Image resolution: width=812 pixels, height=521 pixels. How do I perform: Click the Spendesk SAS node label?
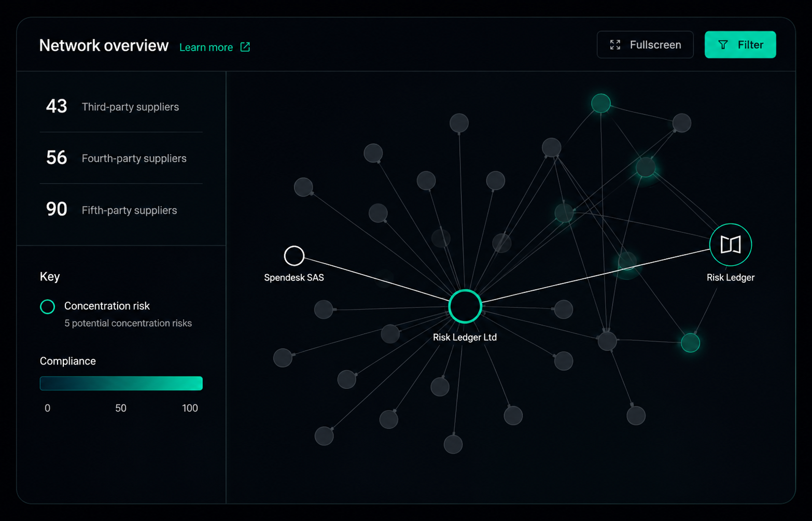pyautogui.click(x=294, y=278)
